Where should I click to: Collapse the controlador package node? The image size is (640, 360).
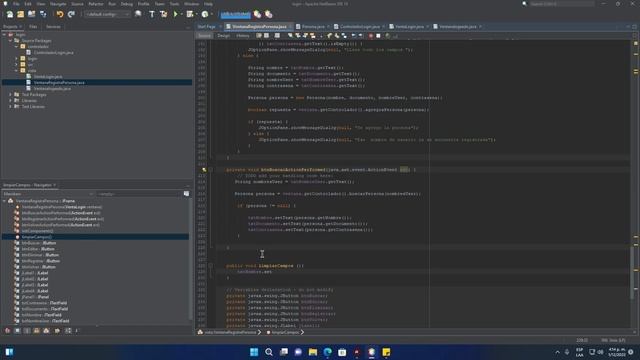tap(17, 47)
